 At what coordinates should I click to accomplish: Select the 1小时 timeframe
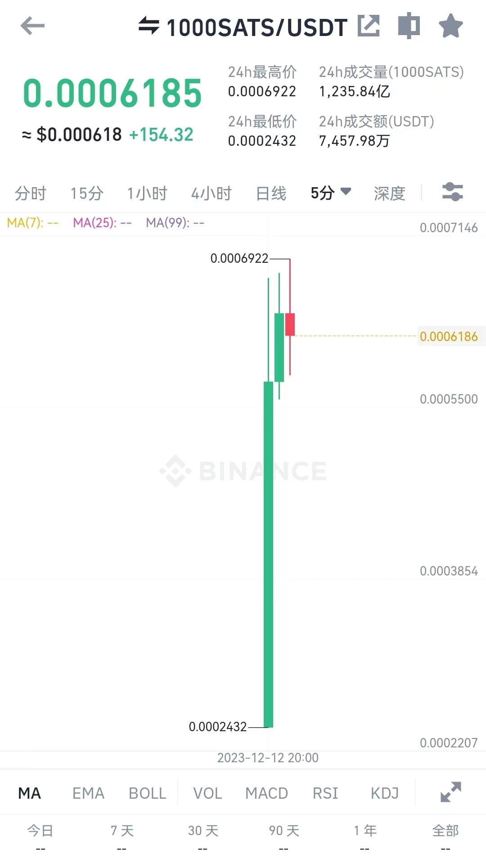pos(147,193)
